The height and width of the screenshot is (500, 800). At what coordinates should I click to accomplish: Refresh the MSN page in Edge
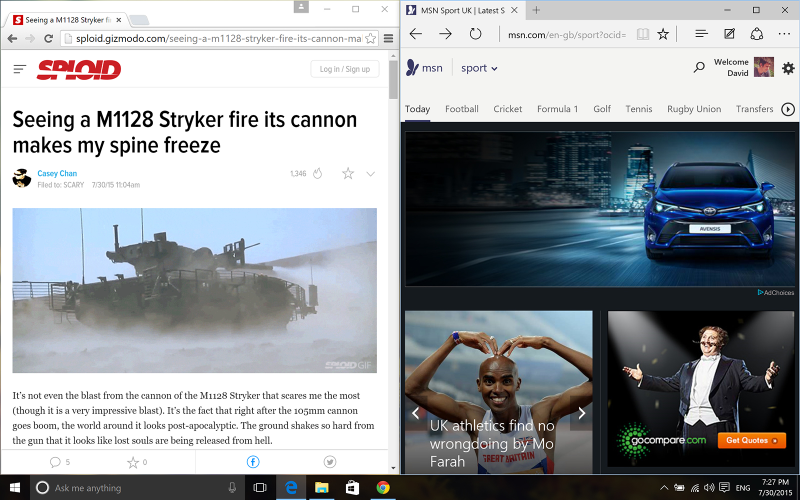click(476, 34)
